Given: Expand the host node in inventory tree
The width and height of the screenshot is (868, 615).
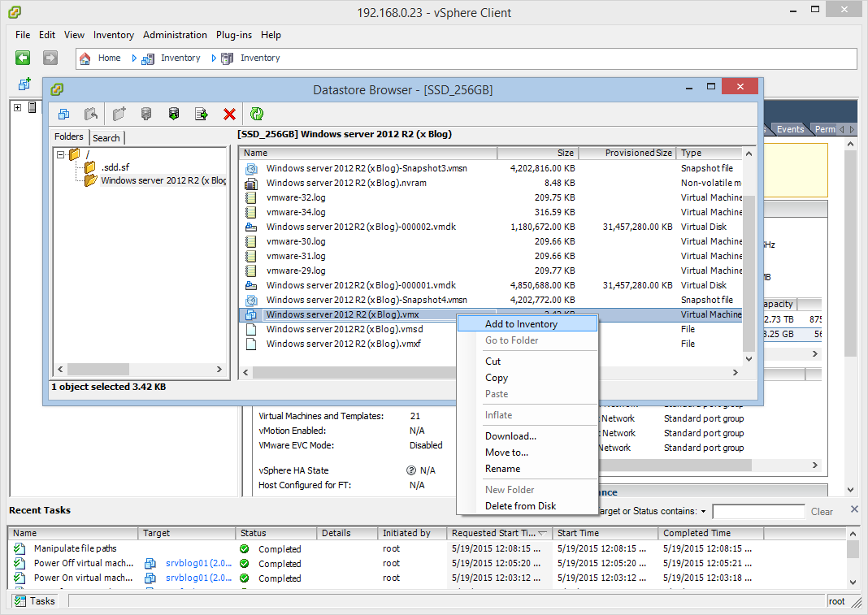Looking at the screenshot, I should pos(18,107).
